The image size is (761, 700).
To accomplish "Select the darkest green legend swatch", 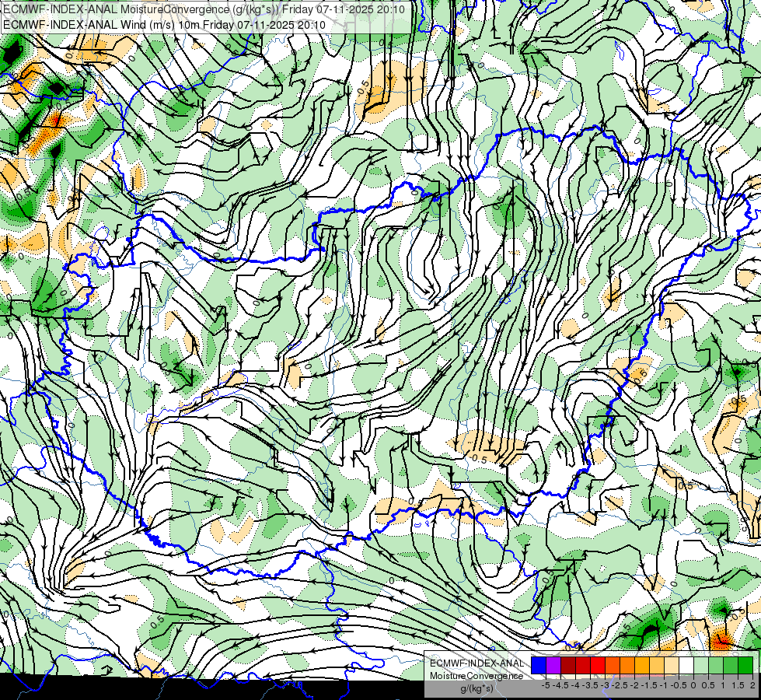I will pos(745,666).
